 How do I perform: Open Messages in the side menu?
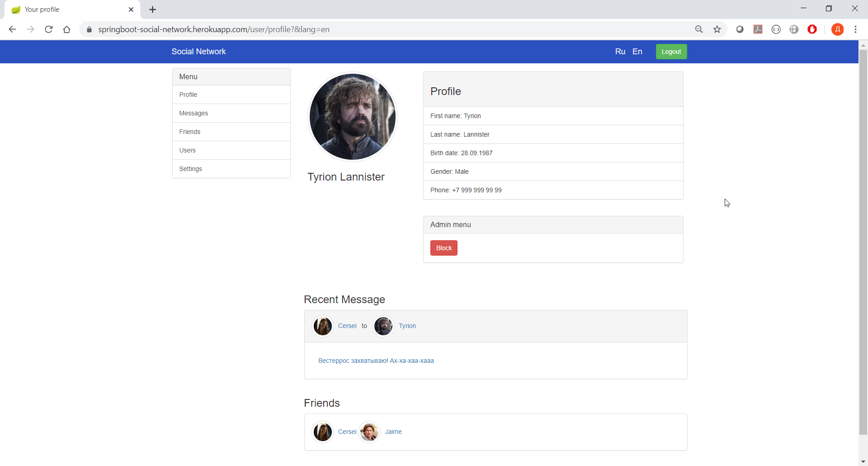(x=231, y=113)
